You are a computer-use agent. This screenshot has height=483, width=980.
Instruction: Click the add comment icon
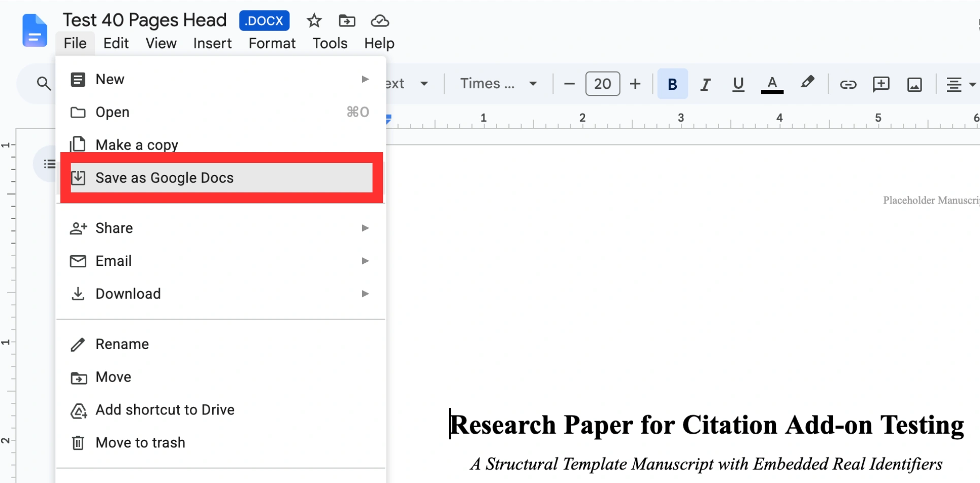click(x=881, y=84)
